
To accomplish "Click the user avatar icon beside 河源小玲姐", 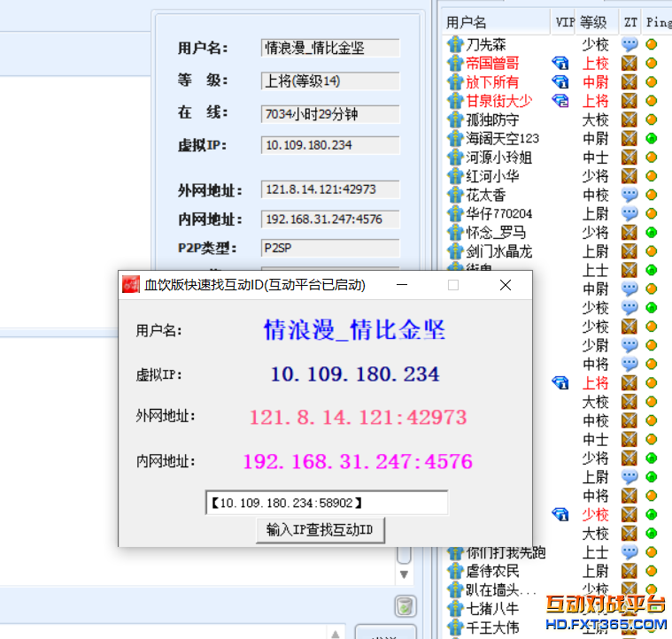I will pyautogui.click(x=455, y=158).
